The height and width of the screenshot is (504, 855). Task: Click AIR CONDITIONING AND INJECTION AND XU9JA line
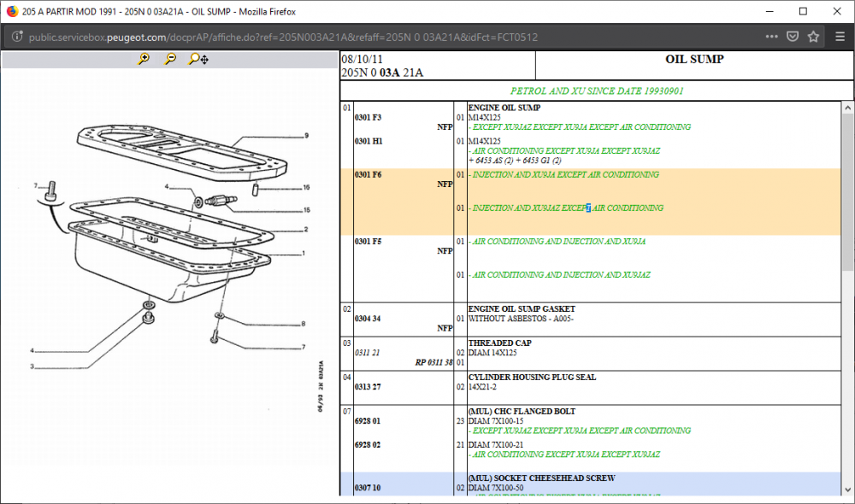(x=557, y=242)
